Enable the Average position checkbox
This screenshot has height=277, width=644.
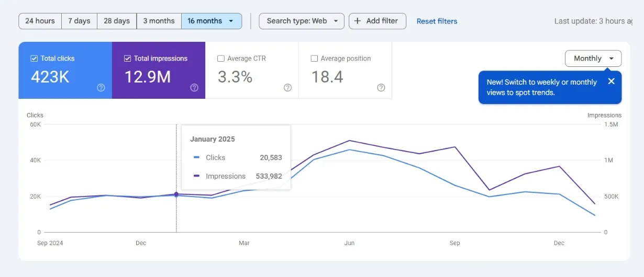(x=314, y=59)
